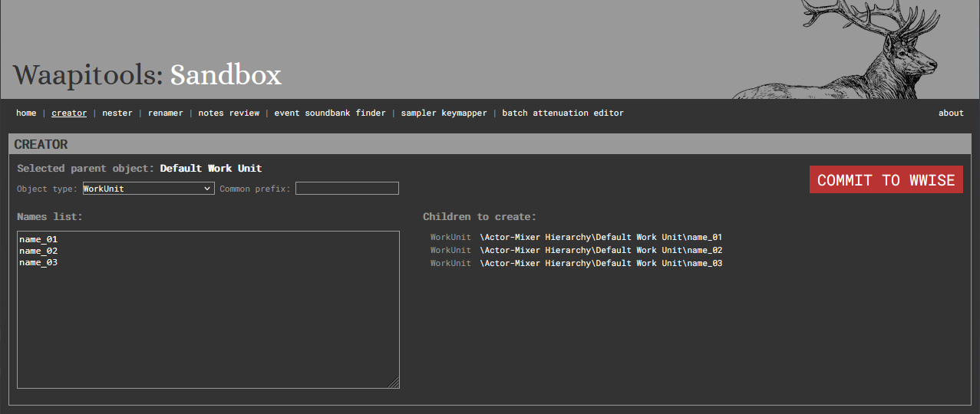Select the name_03 child path entry
980x414 pixels.
pos(600,264)
